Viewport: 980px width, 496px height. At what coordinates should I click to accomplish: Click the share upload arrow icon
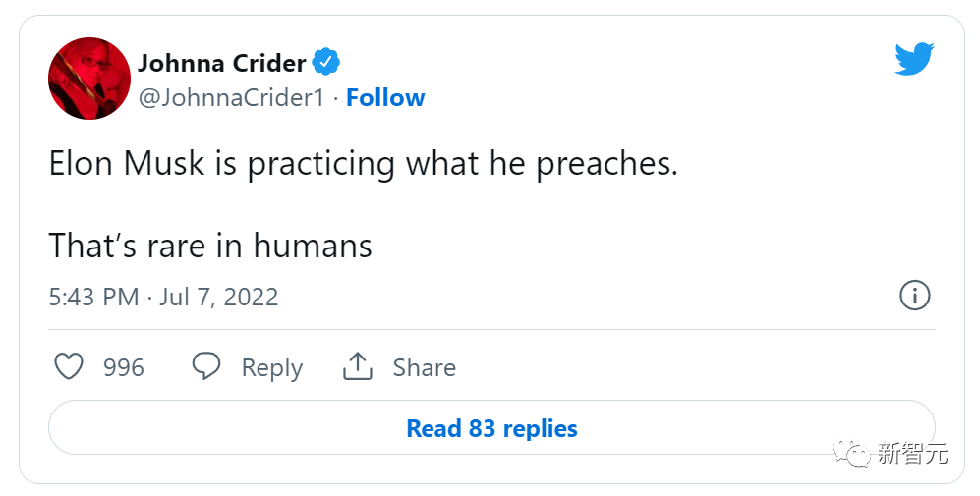pyautogui.click(x=357, y=367)
